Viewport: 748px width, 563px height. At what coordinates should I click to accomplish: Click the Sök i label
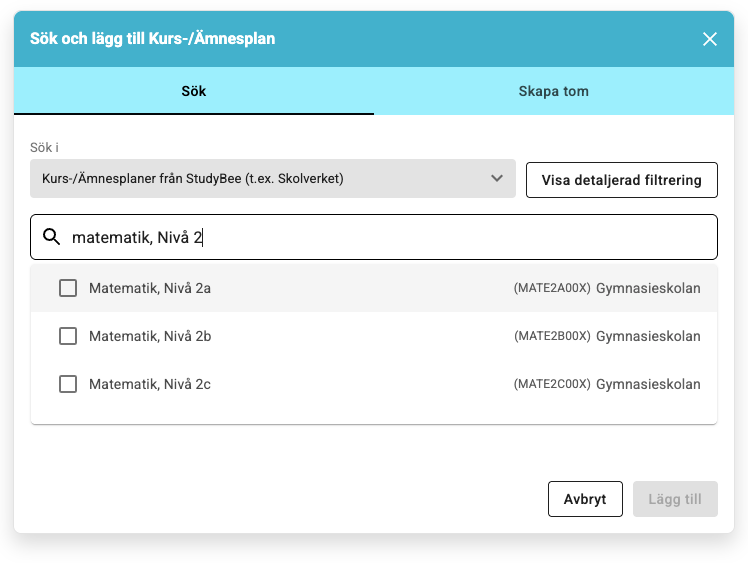click(44, 147)
